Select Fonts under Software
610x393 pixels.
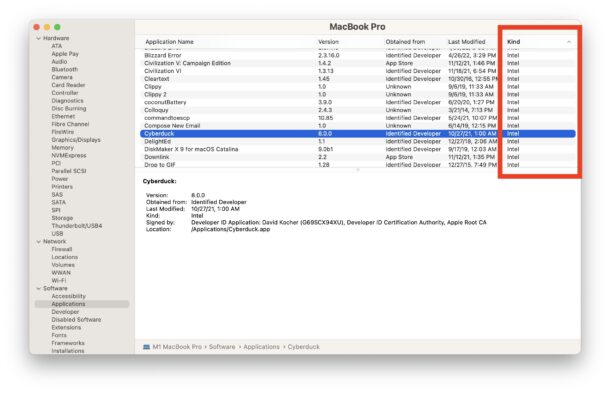59,335
